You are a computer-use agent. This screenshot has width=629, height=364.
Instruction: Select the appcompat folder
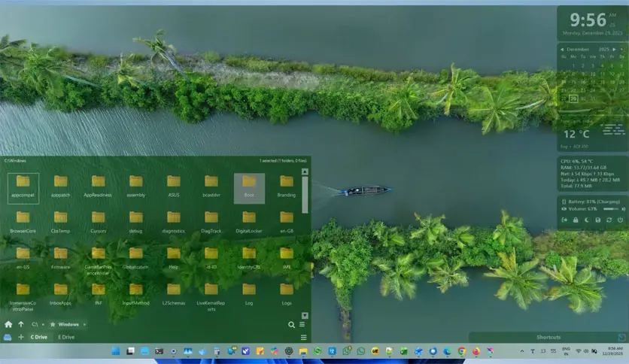23,188
